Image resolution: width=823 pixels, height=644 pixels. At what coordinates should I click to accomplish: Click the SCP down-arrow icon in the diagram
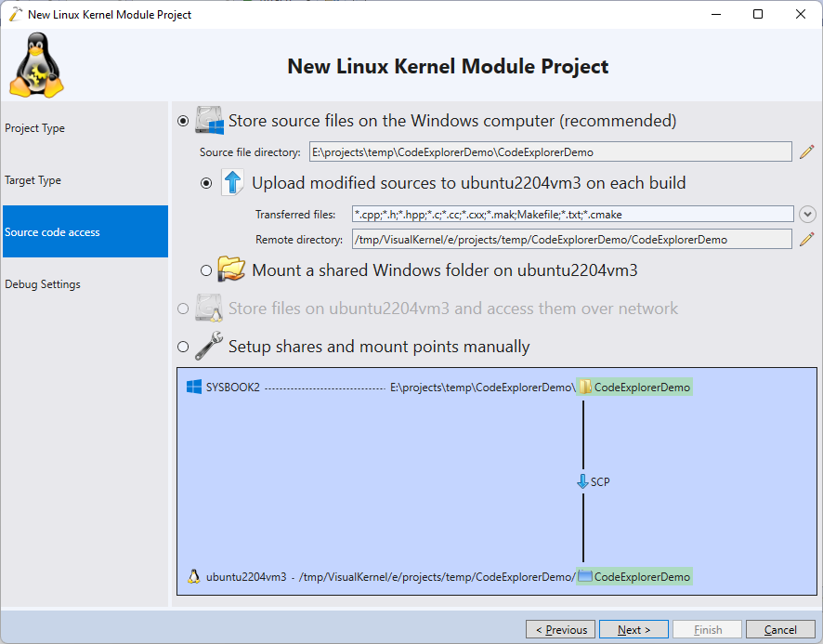pos(582,481)
